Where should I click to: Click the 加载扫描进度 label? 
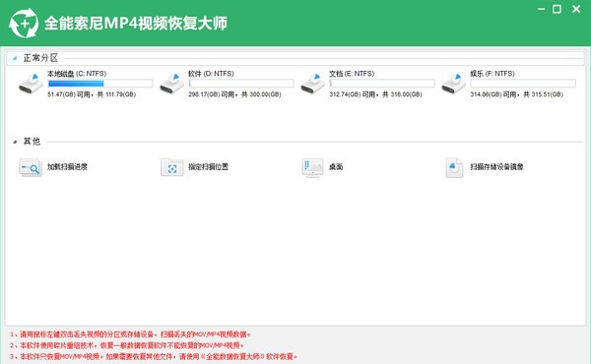click(x=67, y=167)
